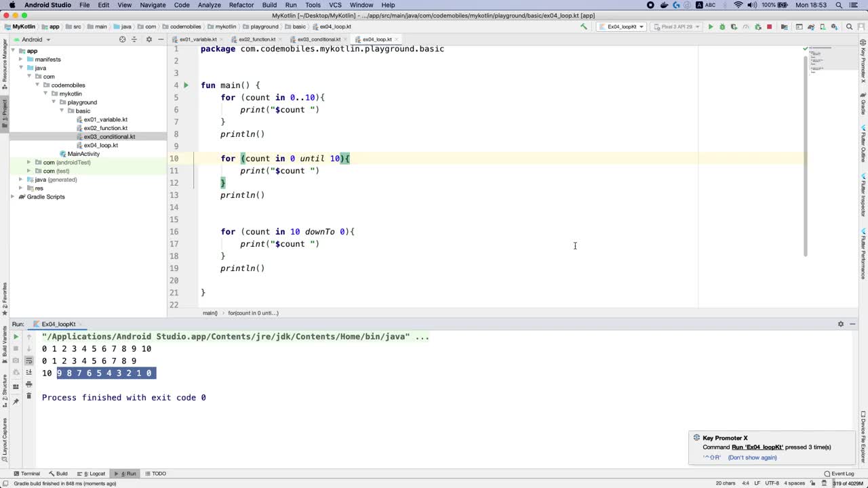This screenshot has width=868, height=488.
Task: Click the run gutter arrow beside fun main
Action: pos(186,85)
